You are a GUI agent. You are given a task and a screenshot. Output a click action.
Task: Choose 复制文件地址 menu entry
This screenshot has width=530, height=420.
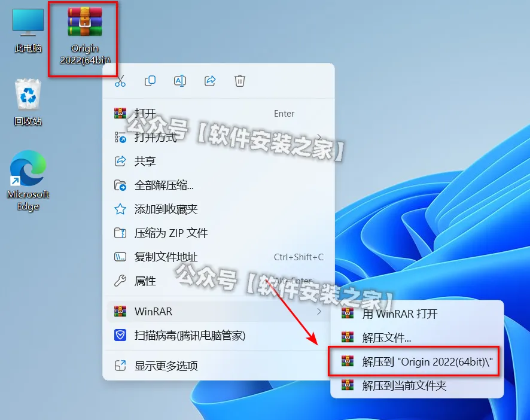pyautogui.click(x=219, y=257)
